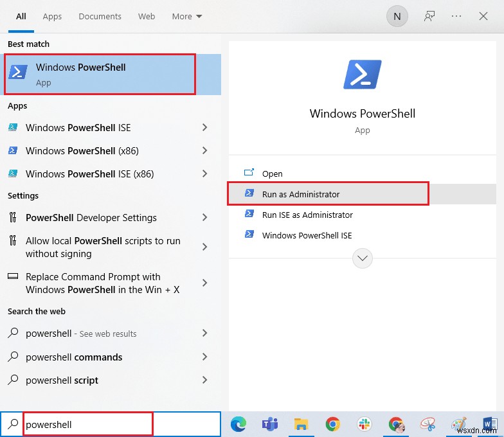Switch to the Apps tab

click(x=52, y=17)
